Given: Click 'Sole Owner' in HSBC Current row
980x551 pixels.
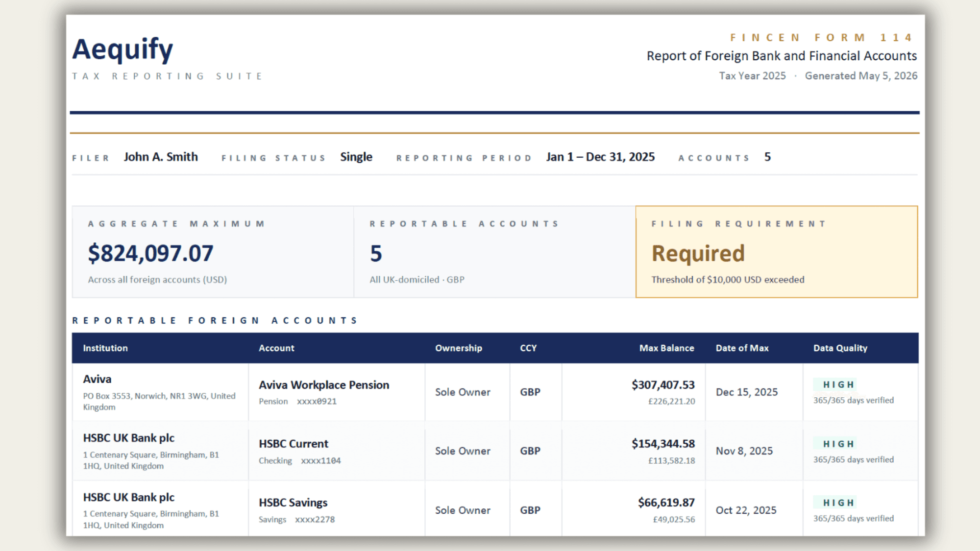Looking at the screenshot, I should (x=463, y=451).
